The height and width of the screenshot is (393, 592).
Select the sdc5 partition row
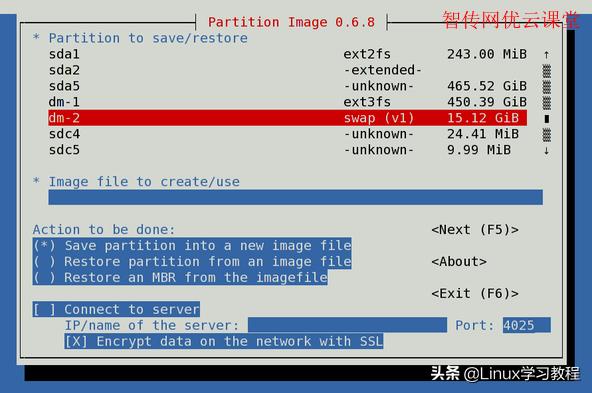(288, 150)
